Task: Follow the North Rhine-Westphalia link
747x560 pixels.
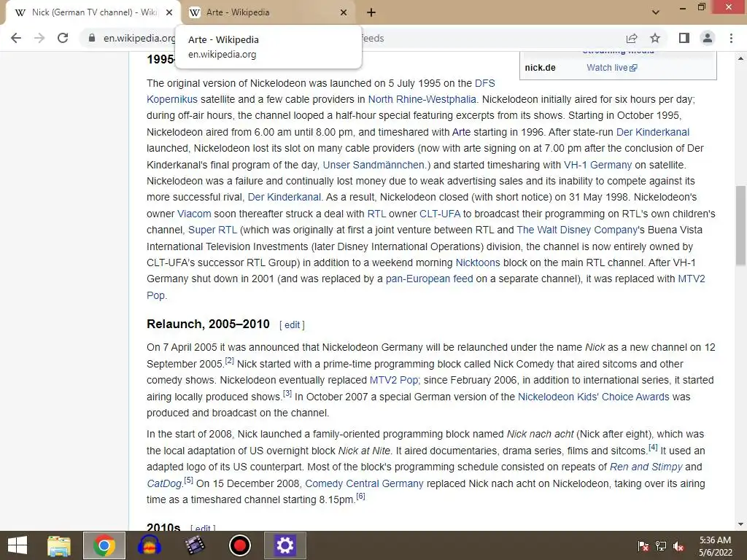Action: pos(422,99)
